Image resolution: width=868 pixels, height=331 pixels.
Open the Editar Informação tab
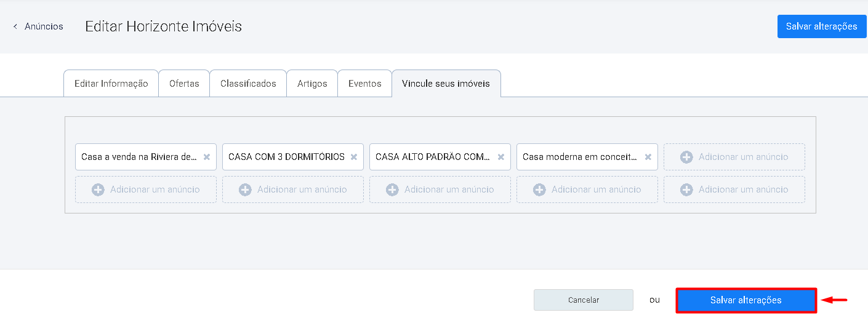coord(111,84)
